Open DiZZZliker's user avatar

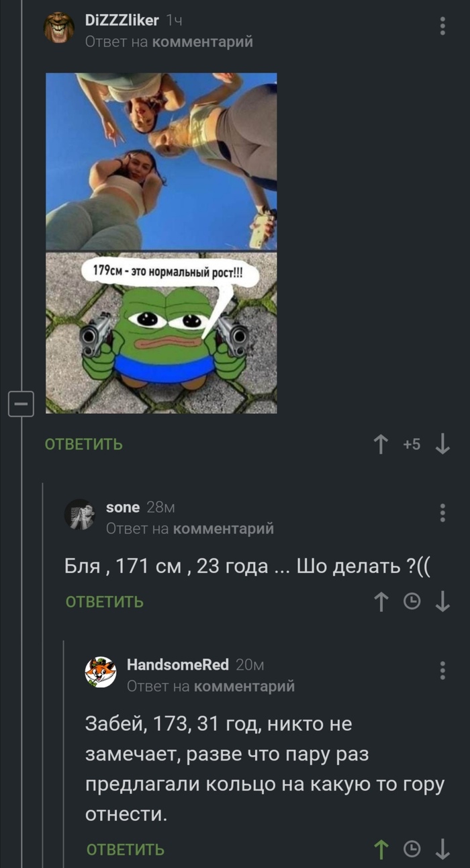59,28
